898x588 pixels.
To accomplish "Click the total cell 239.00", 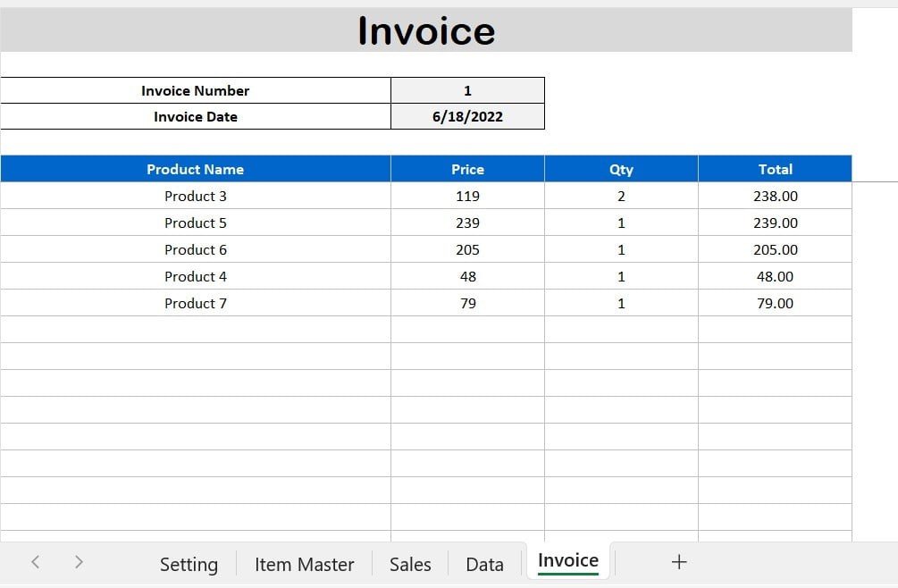I will point(775,223).
